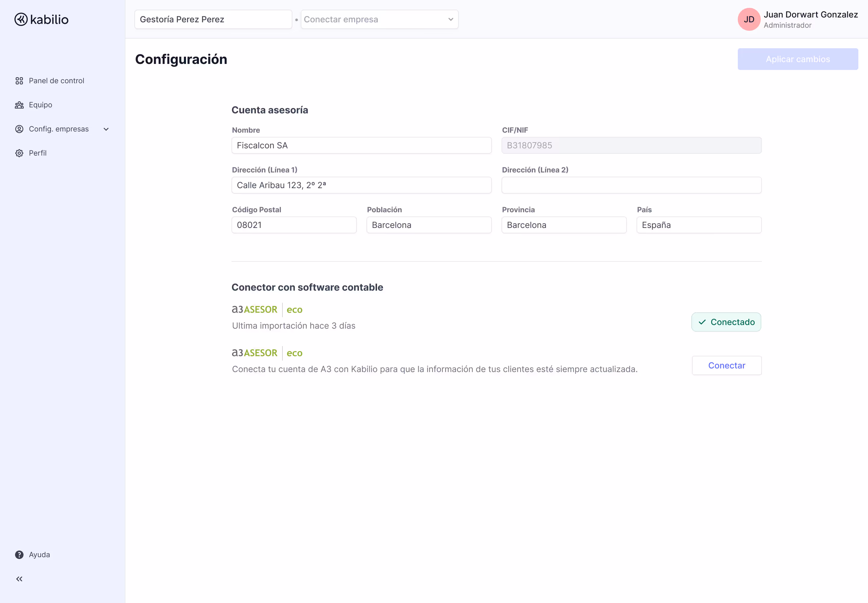Expand the Config. empresas submenu chevron

click(x=106, y=129)
